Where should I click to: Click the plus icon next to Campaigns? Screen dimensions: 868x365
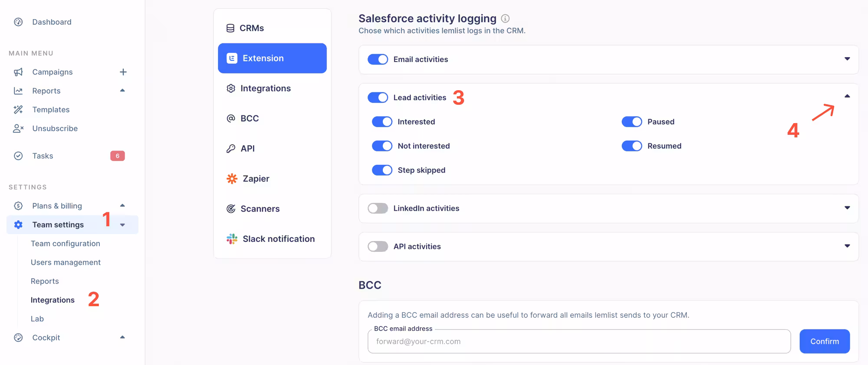[123, 72]
